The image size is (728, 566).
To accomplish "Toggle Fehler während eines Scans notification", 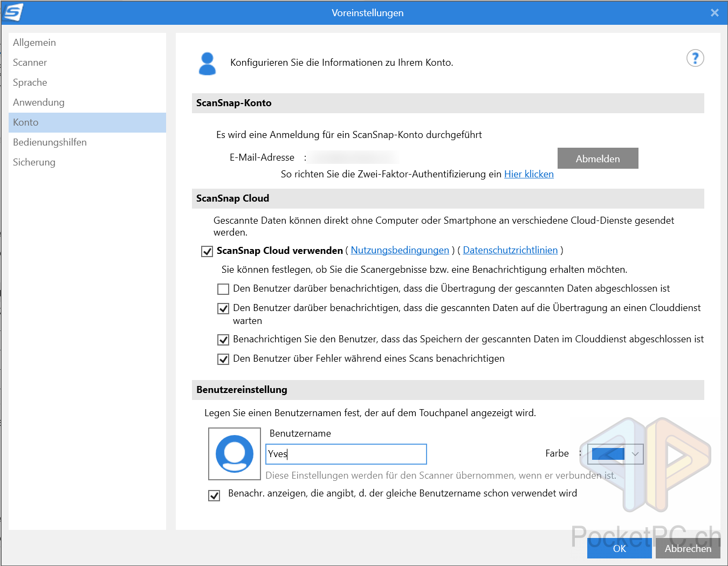I will (223, 359).
